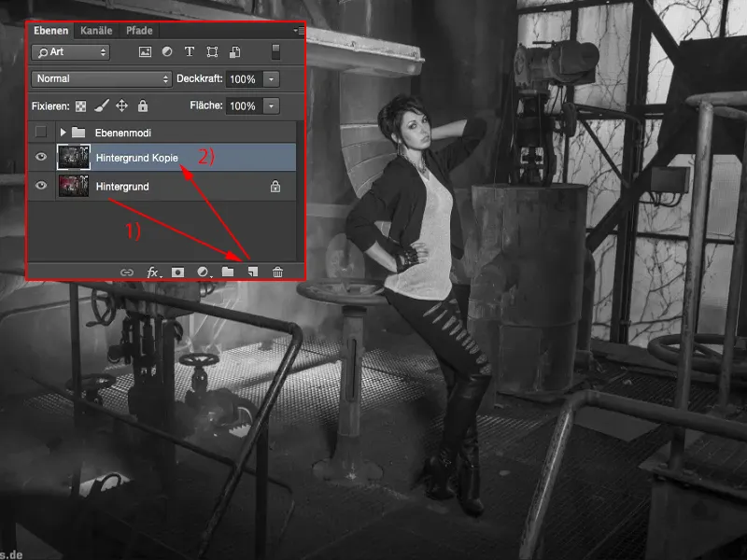Select the Ebenen tab
Viewport: 747px width, 560px height.
[x=51, y=31]
